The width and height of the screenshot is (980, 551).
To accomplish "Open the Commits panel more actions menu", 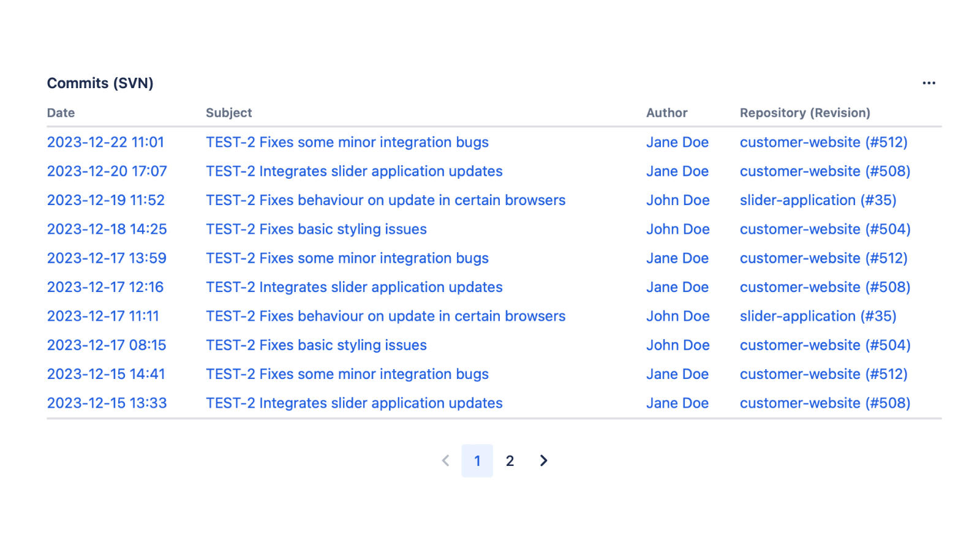I will [928, 83].
